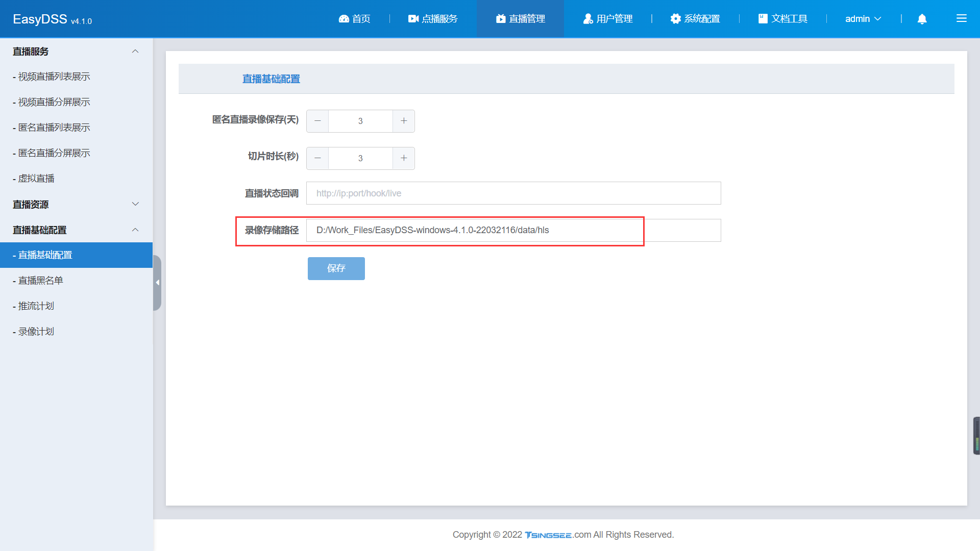
Task: Click the 文档工具 document icon
Action: pyautogui.click(x=763, y=19)
